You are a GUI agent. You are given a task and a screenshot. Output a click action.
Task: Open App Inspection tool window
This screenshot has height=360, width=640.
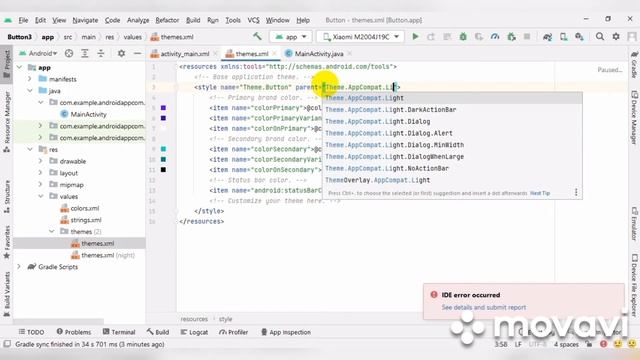pos(286,332)
